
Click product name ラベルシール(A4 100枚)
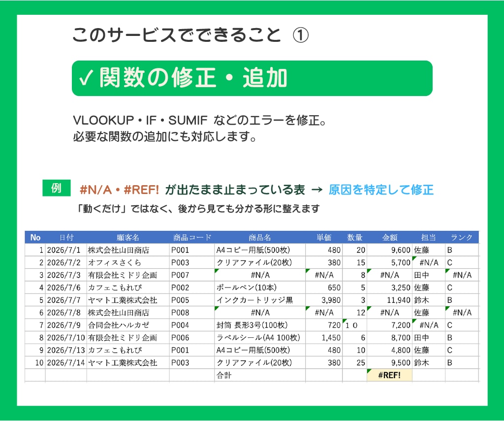(x=260, y=338)
